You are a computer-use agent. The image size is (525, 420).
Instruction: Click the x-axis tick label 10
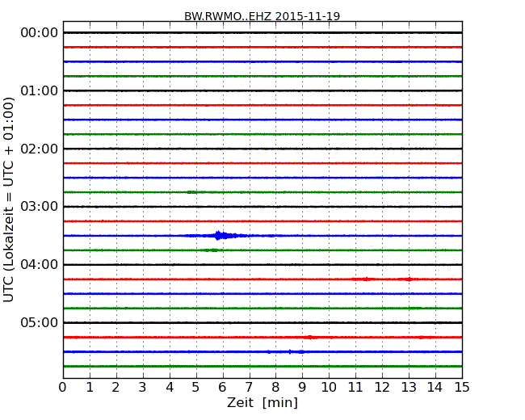(x=329, y=388)
